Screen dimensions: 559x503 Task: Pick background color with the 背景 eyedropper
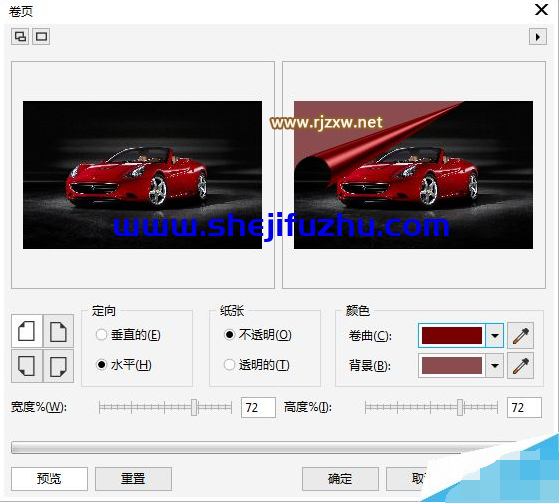pyautogui.click(x=520, y=366)
